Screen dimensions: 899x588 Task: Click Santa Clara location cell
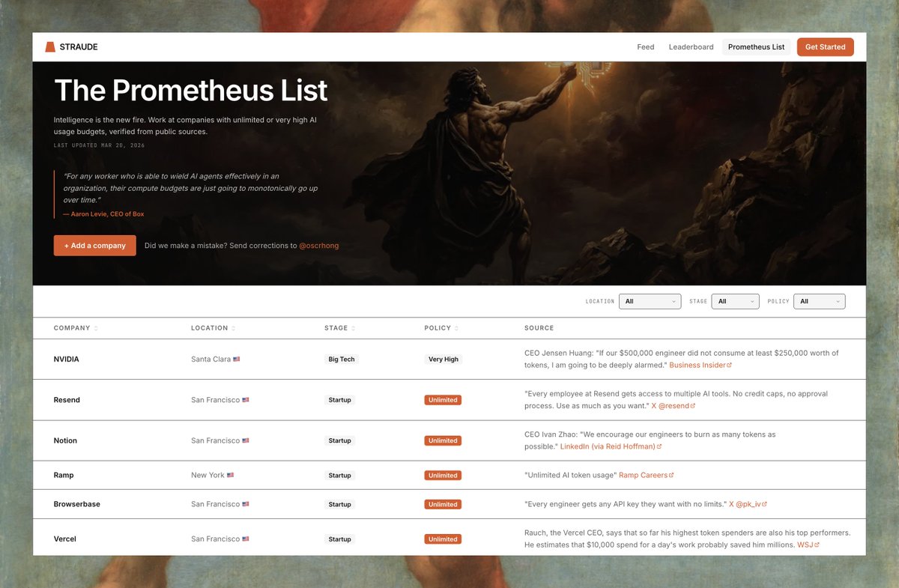pos(216,360)
